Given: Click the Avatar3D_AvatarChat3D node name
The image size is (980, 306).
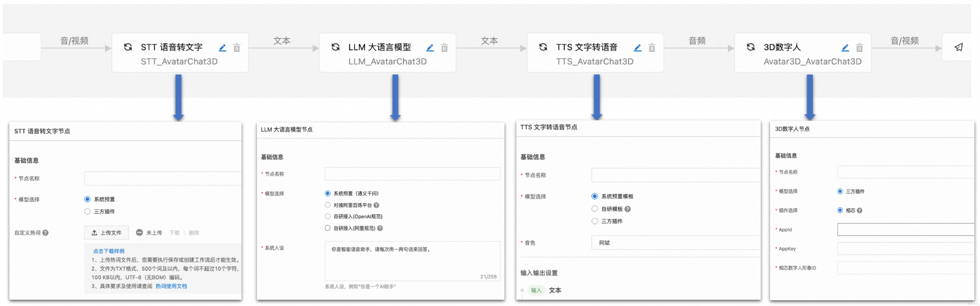Looking at the screenshot, I should click(813, 62).
